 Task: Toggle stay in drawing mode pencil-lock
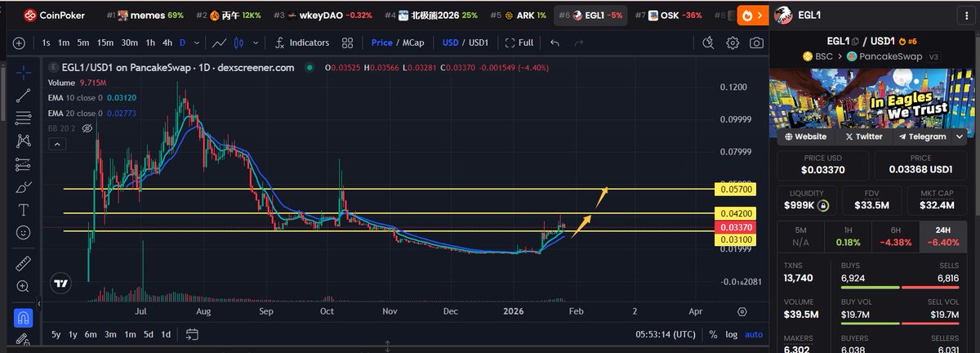(x=23, y=339)
